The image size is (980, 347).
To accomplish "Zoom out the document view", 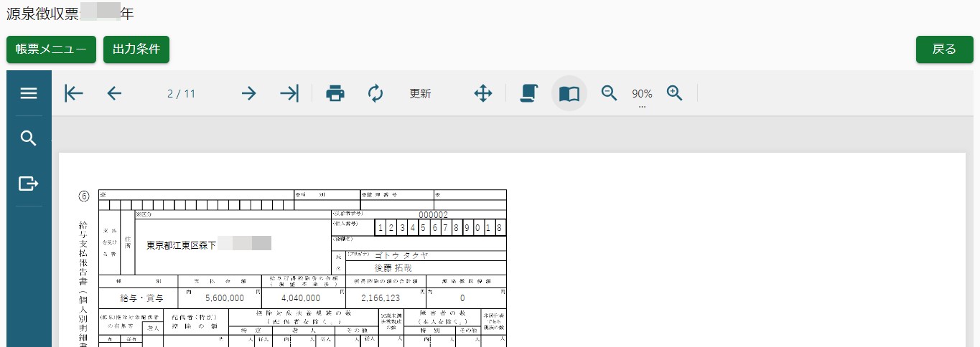I will click(x=609, y=93).
